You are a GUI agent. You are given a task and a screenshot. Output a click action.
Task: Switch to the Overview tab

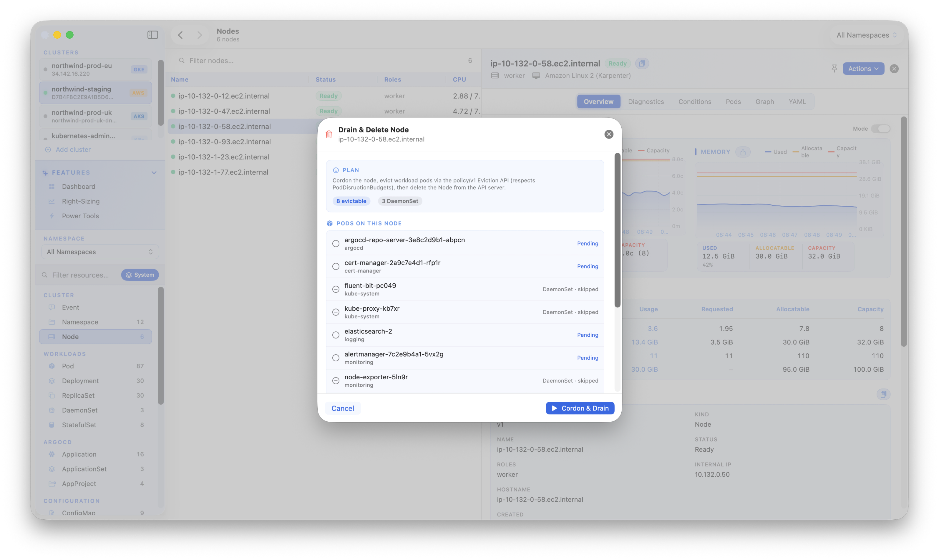(598, 102)
